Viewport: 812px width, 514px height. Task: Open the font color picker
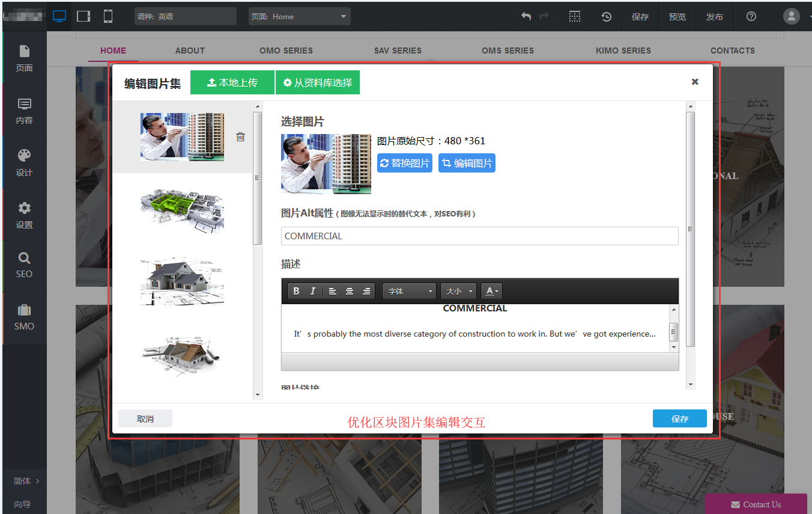click(491, 291)
